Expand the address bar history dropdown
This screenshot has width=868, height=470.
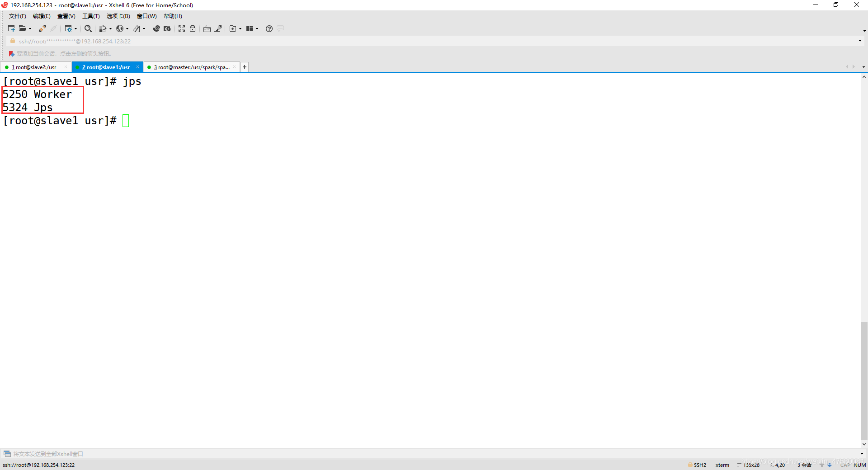[x=860, y=41]
